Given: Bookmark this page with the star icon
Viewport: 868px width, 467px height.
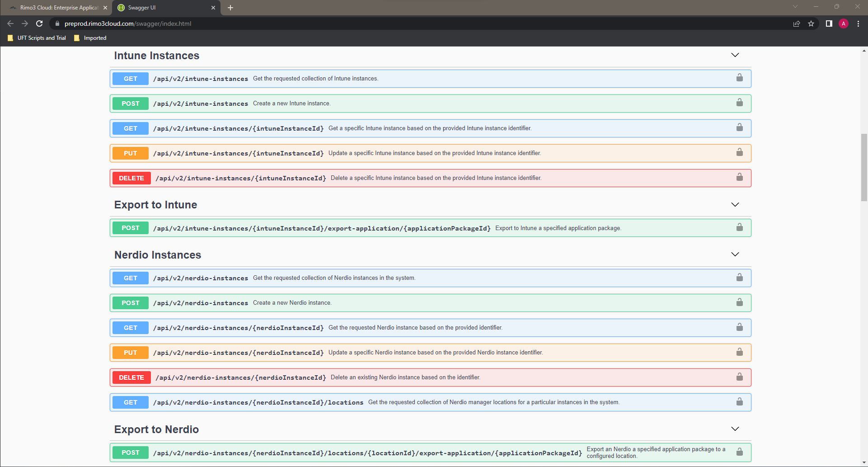Looking at the screenshot, I should (811, 24).
